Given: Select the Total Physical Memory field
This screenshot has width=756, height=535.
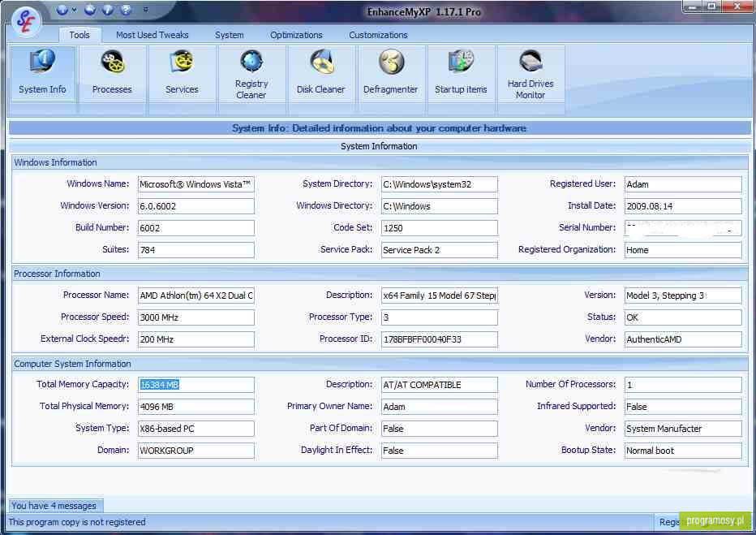Looking at the screenshot, I should (x=195, y=407).
